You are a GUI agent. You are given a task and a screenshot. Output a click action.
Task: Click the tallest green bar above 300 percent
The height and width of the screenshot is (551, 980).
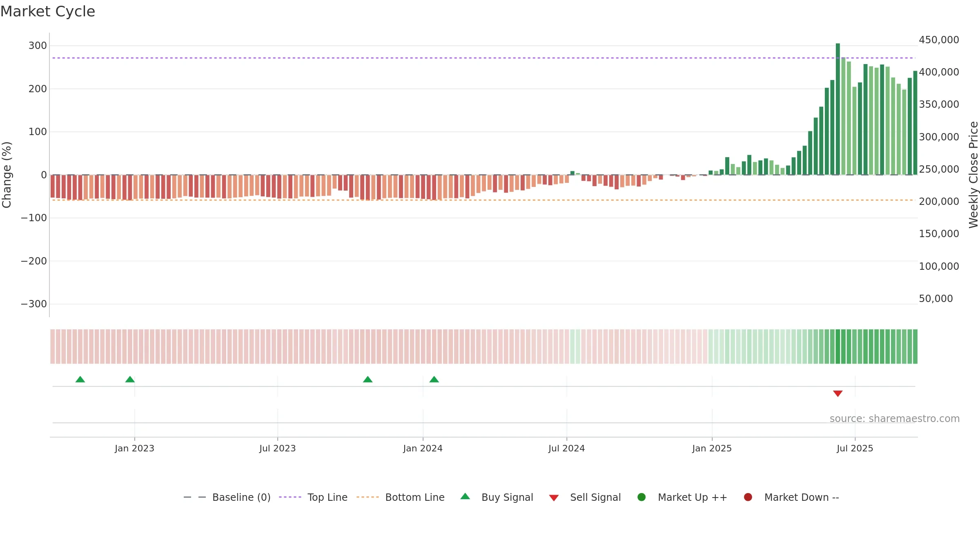pos(838,109)
